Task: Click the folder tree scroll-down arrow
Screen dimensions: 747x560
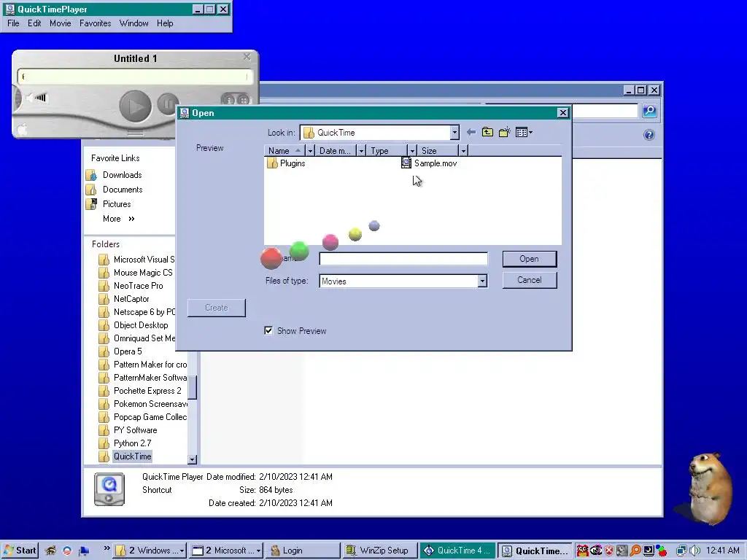Action: (x=192, y=459)
